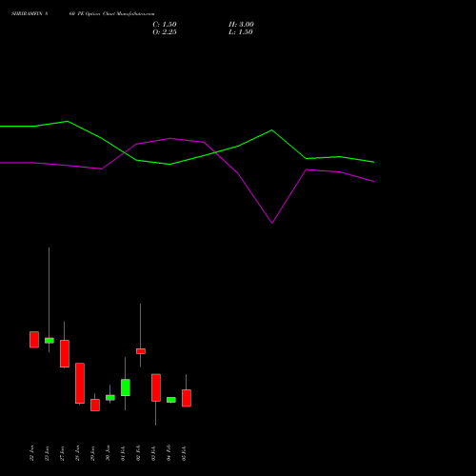Click the lowest dip of the purple line

coord(272,223)
